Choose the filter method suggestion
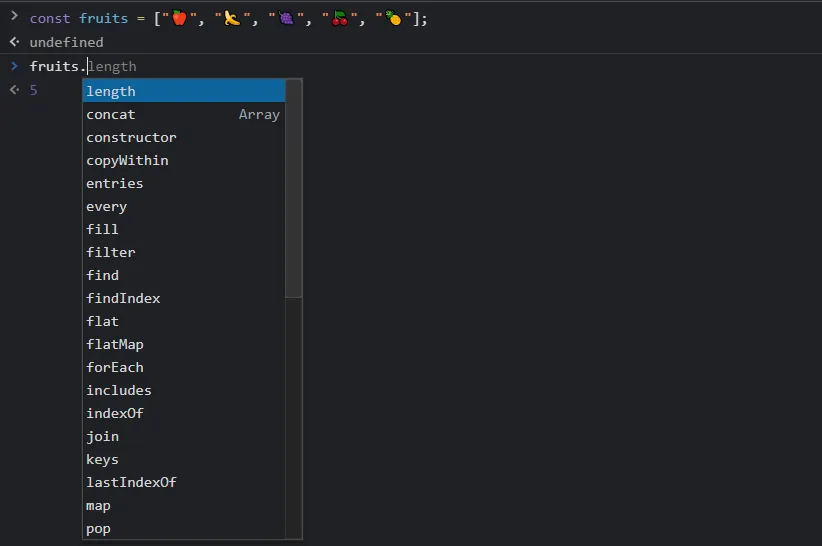Image resolution: width=822 pixels, height=546 pixels. click(x=183, y=253)
